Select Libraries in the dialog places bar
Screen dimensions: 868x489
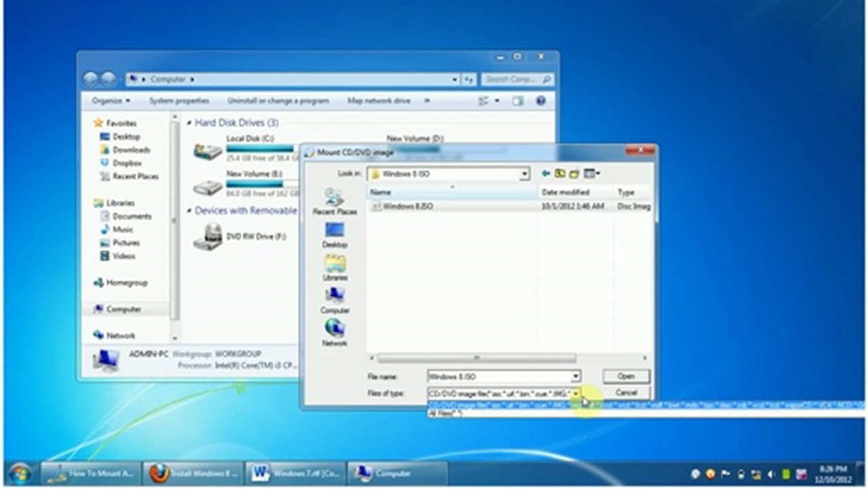coord(335,268)
